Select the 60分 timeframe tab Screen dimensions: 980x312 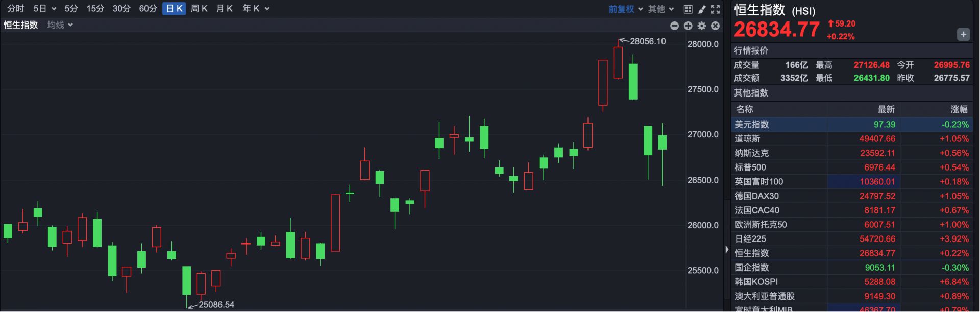point(148,9)
